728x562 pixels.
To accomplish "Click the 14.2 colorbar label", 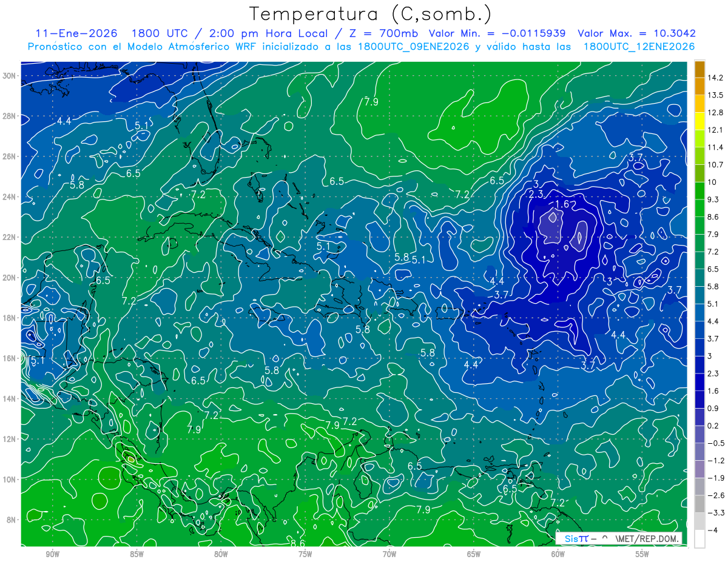I will click(715, 78).
